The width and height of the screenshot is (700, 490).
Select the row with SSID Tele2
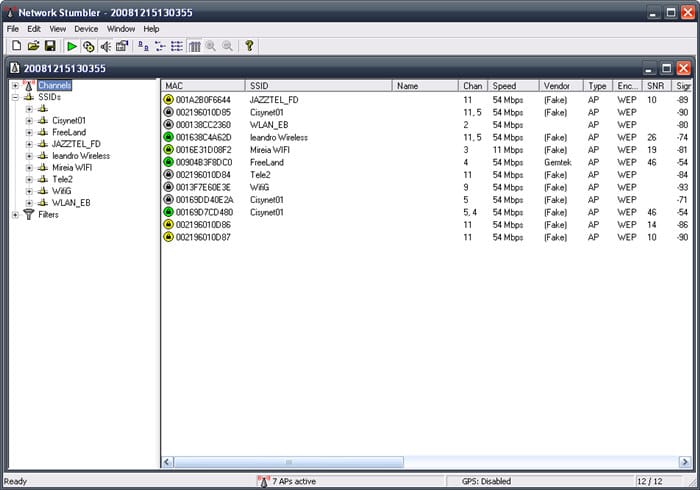pyautogui.click(x=426, y=174)
